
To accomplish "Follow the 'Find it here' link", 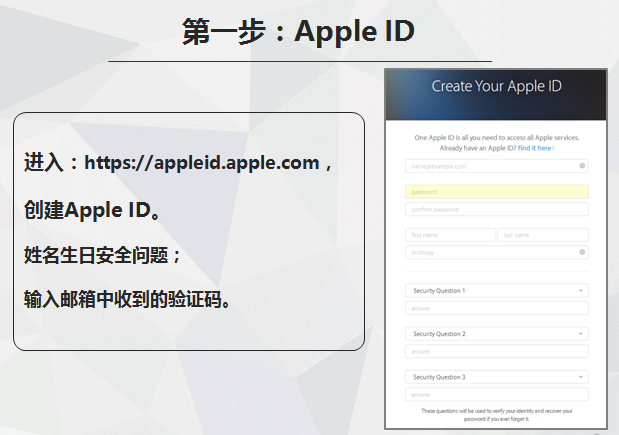I will (536, 148).
